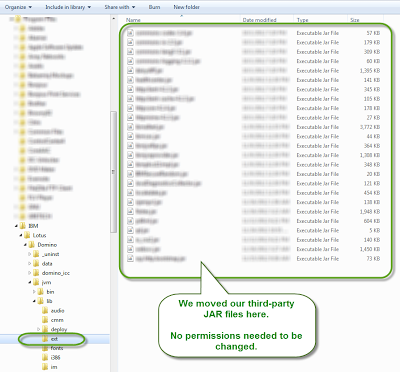400x372 pixels.
Task: Click the deploy folder icon
Action: pyautogui.click(x=45, y=329)
